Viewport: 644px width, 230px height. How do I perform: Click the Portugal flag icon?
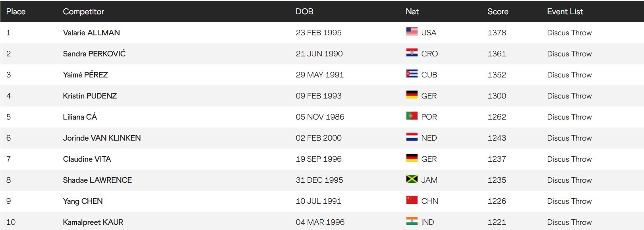[x=412, y=116]
